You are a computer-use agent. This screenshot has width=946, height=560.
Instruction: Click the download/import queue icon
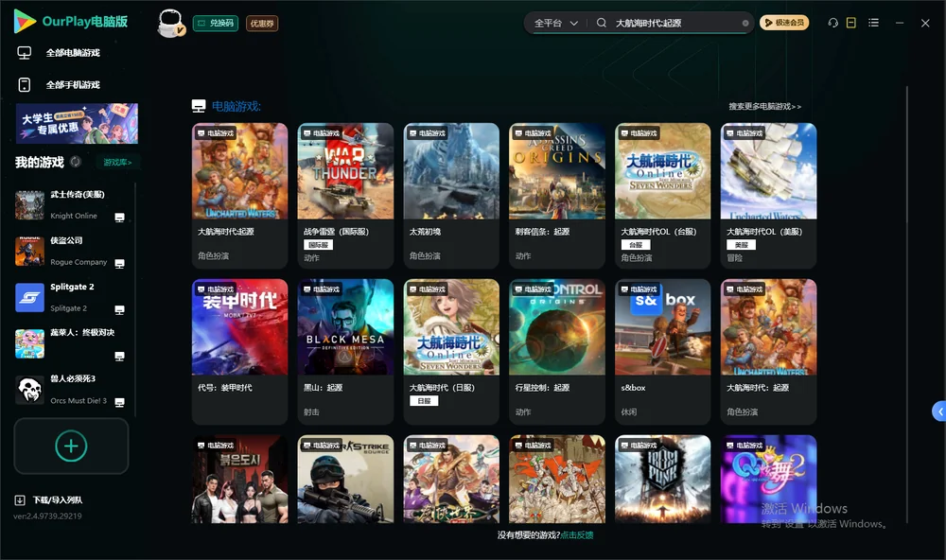click(x=20, y=499)
